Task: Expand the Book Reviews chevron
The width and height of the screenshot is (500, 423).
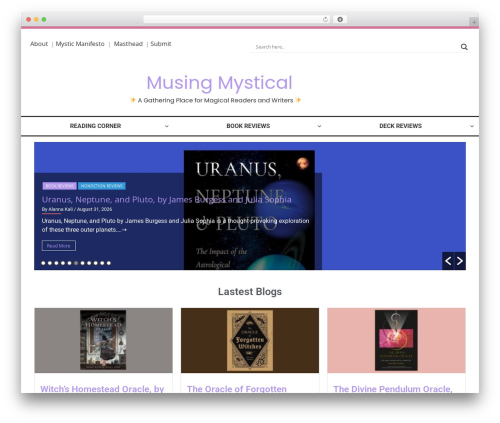Action: click(319, 126)
